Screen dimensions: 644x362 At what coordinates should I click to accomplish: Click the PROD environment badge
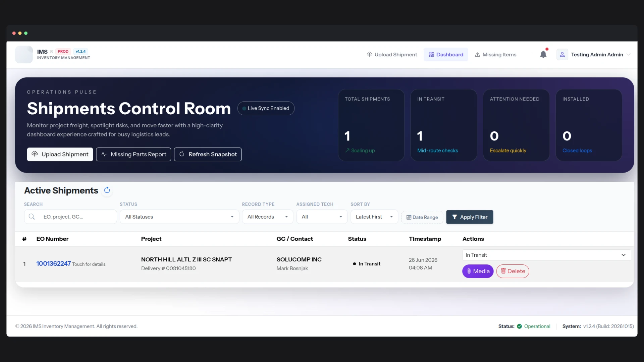[x=63, y=51]
